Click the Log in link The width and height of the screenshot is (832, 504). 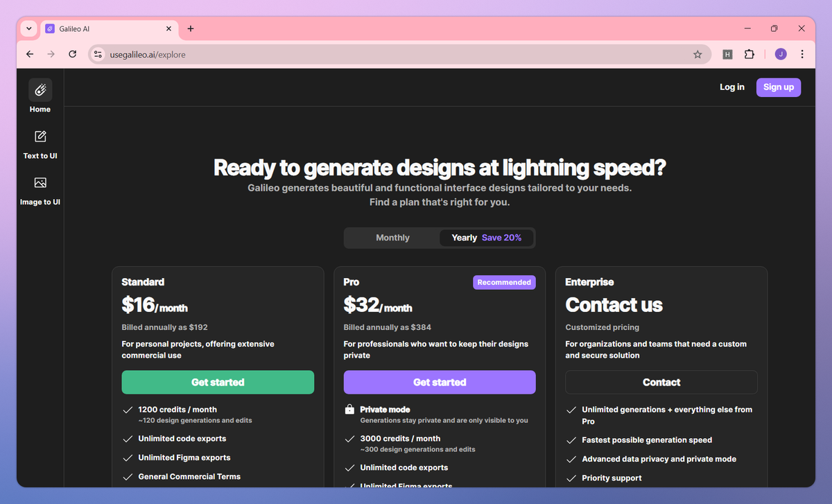[x=732, y=87]
